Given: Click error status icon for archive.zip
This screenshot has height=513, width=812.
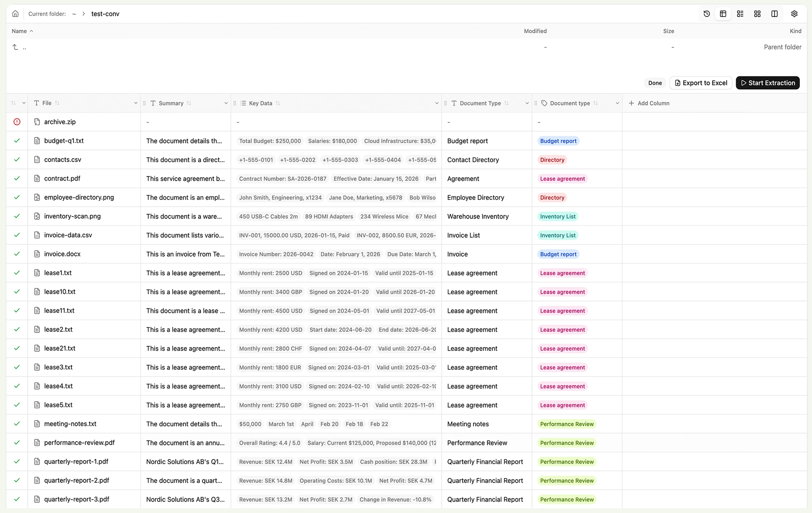Looking at the screenshot, I should [x=17, y=122].
